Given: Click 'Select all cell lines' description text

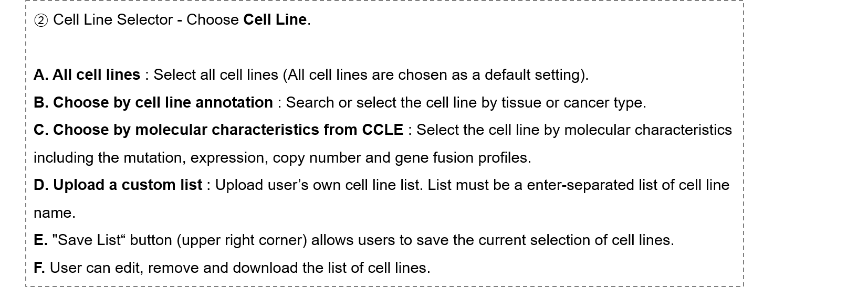Looking at the screenshot, I should pos(216,75).
